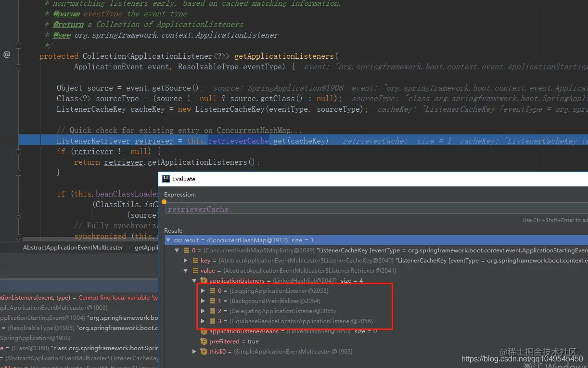Click getApplicationListeners in the method signature
The image size is (588, 368).
[x=284, y=56]
